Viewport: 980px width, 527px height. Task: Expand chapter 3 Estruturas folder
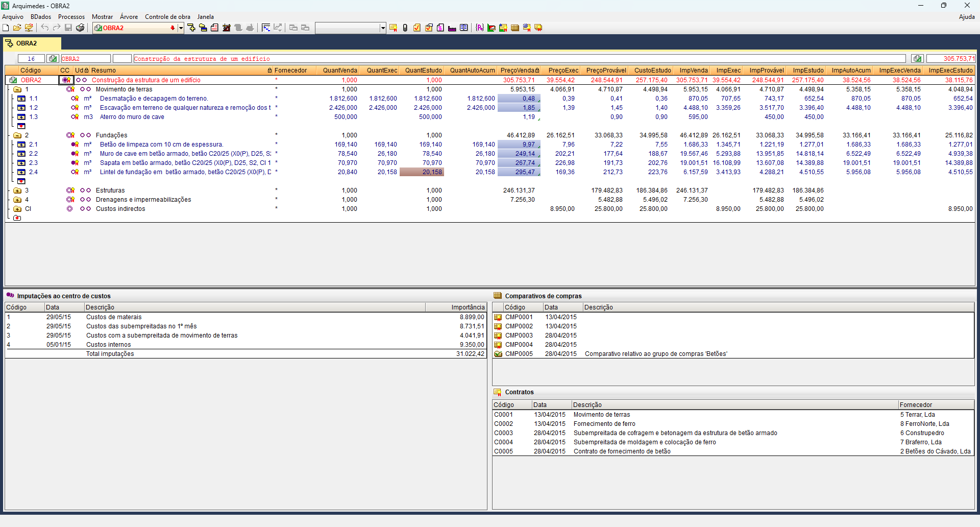pos(17,190)
